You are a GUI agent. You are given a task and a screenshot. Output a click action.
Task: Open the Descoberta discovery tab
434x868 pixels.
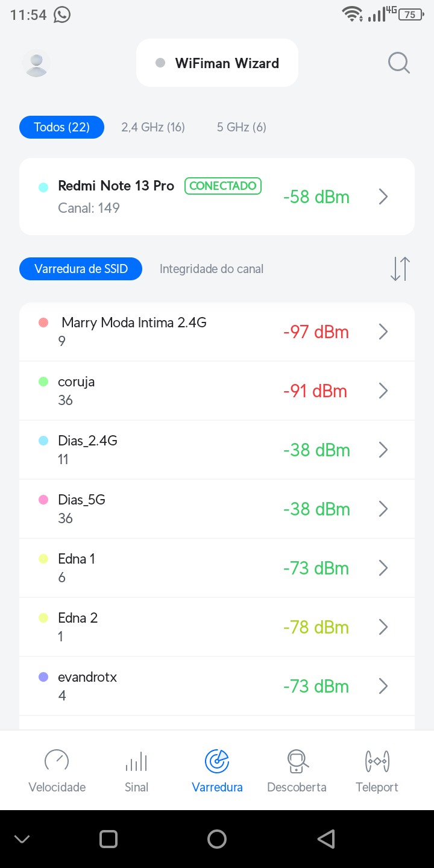tap(297, 771)
